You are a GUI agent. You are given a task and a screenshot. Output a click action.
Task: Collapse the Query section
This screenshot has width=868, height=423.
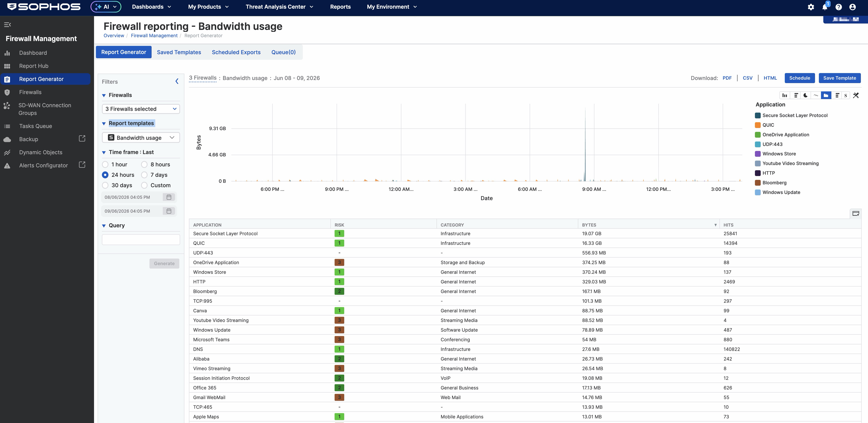(x=104, y=226)
